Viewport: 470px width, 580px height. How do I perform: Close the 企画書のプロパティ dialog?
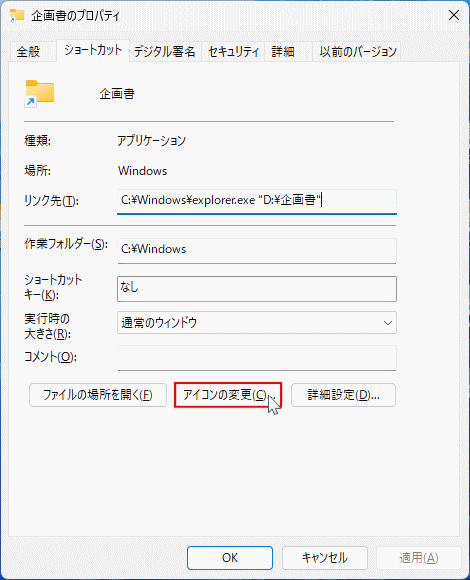pos(454,15)
